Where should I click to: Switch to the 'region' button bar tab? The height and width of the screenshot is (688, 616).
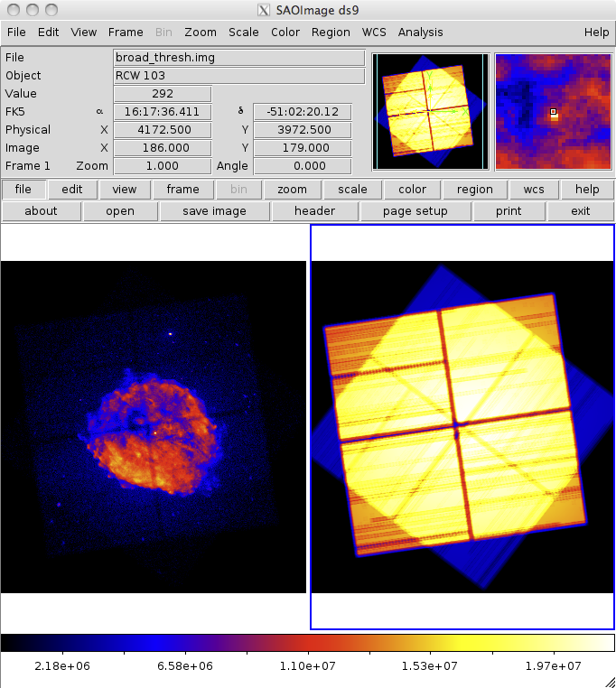(474, 190)
